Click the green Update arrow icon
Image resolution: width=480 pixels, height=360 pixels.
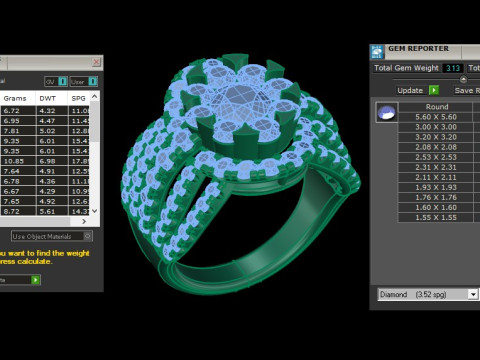tap(434, 90)
